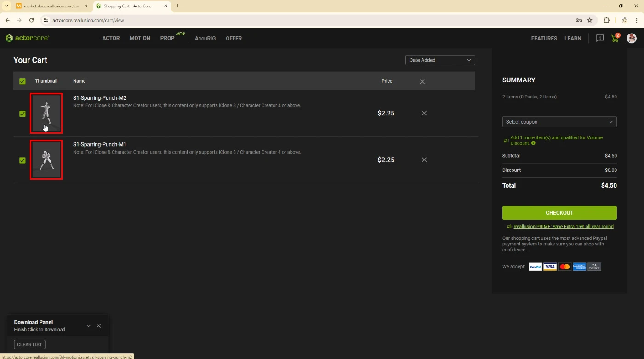Open the user profile avatar
Screen dimensions: 644x359
coord(632,39)
